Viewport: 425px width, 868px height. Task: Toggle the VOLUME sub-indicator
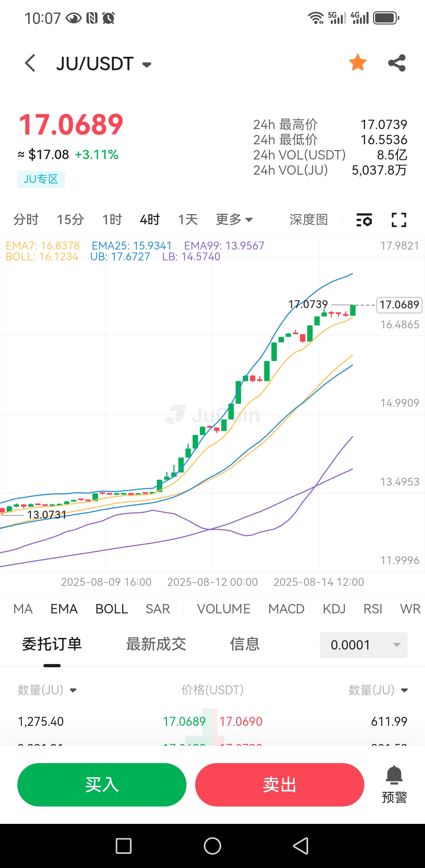pos(224,609)
